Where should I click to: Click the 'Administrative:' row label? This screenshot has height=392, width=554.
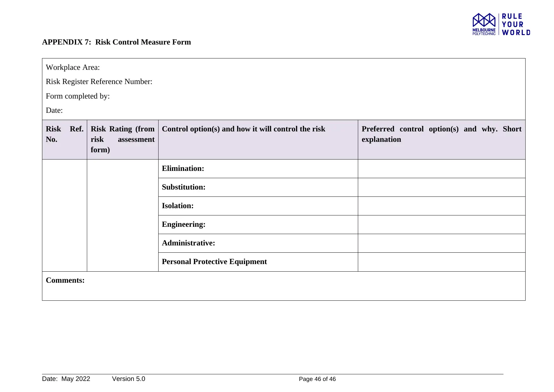pyautogui.click(x=189, y=243)
